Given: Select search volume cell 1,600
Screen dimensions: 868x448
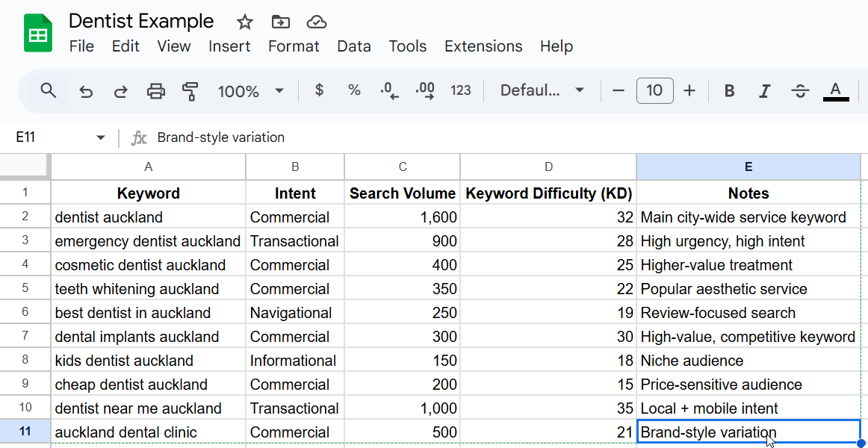Looking at the screenshot, I should tap(403, 217).
